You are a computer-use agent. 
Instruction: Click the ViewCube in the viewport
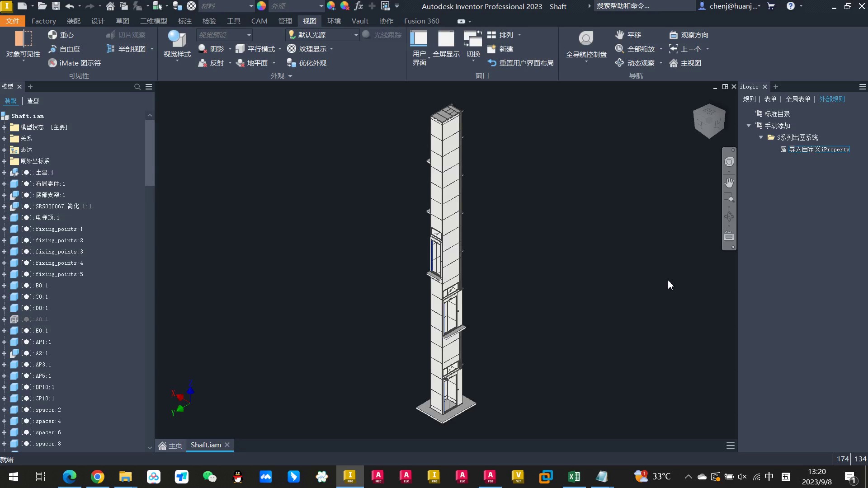pyautogui.click(x=709, y=121)
